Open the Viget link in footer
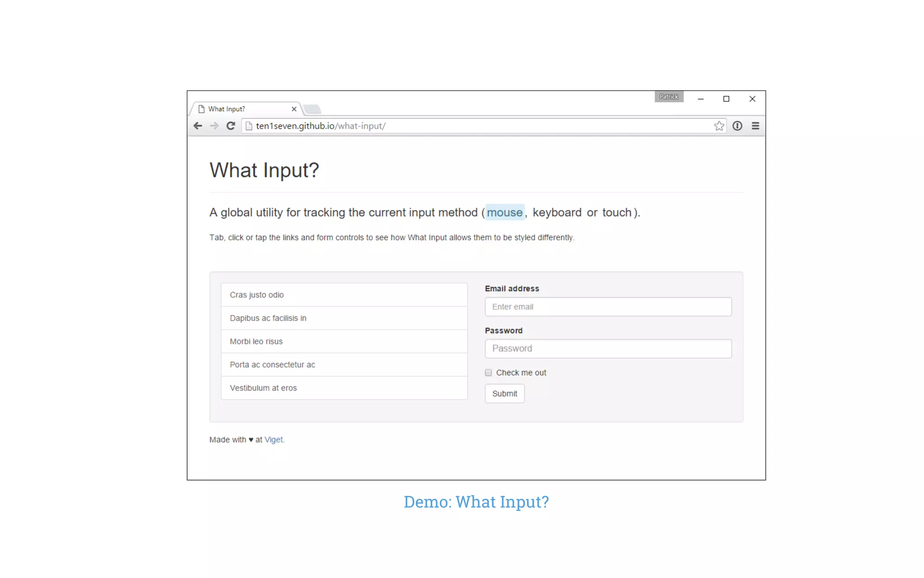Viewport: 924px width, 578px height. point(273,440)
